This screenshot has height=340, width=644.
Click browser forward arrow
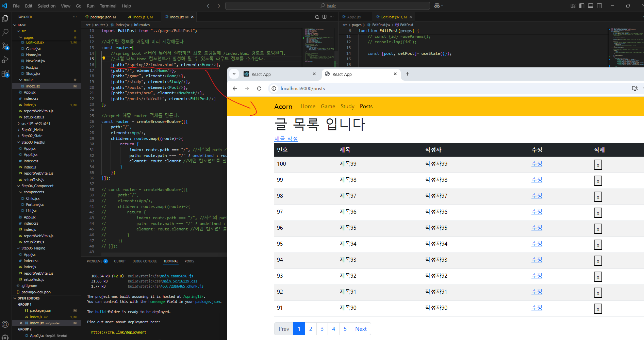(247, 88)
